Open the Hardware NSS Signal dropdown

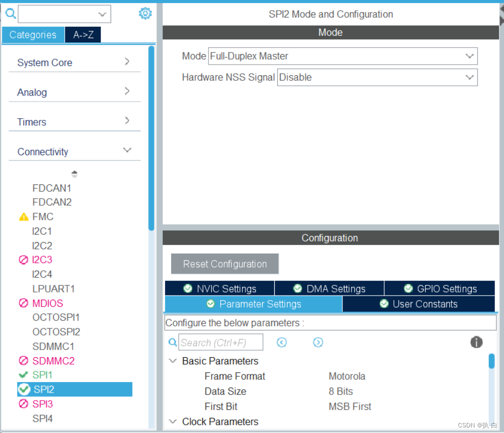coord(470,77)
